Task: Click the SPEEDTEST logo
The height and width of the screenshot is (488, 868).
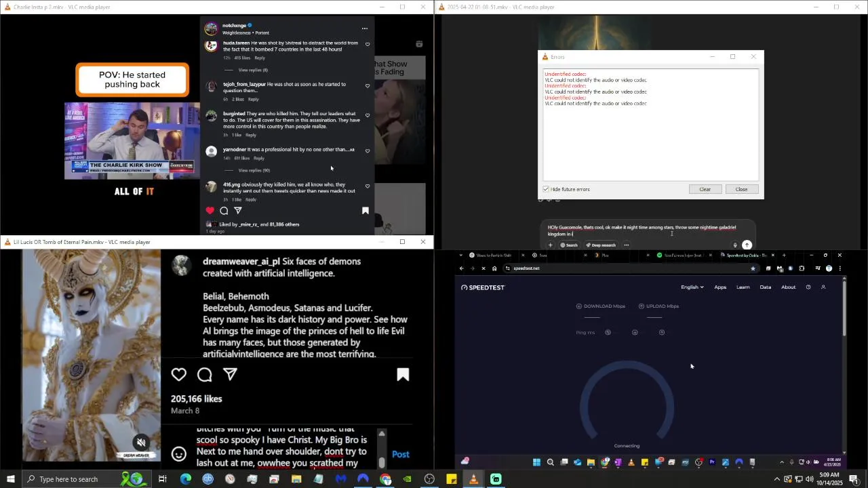Action: pos(483,287)
